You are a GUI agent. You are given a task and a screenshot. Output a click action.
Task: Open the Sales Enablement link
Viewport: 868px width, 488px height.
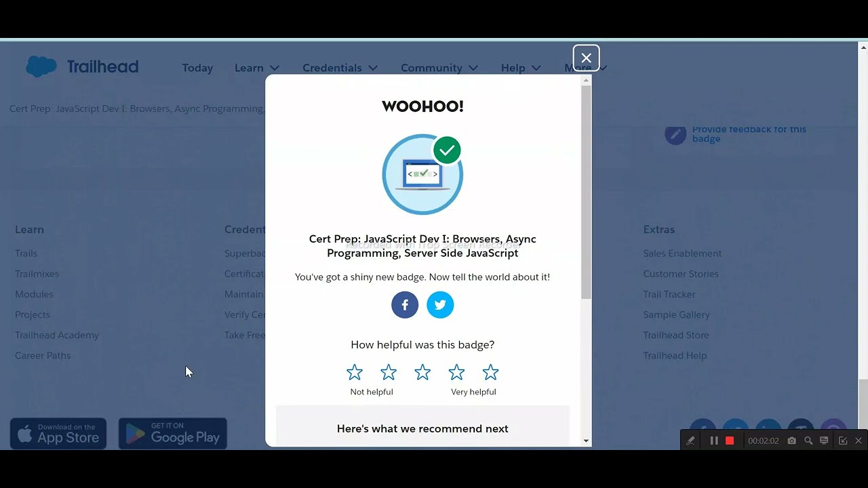tap(682, 253)
